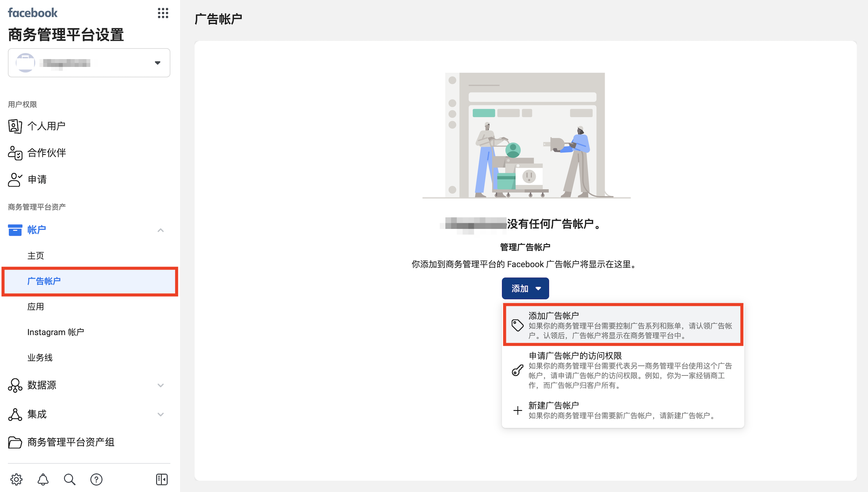Click the 申请 requests icon
868x492 pixels.
(x=15, y=179)
